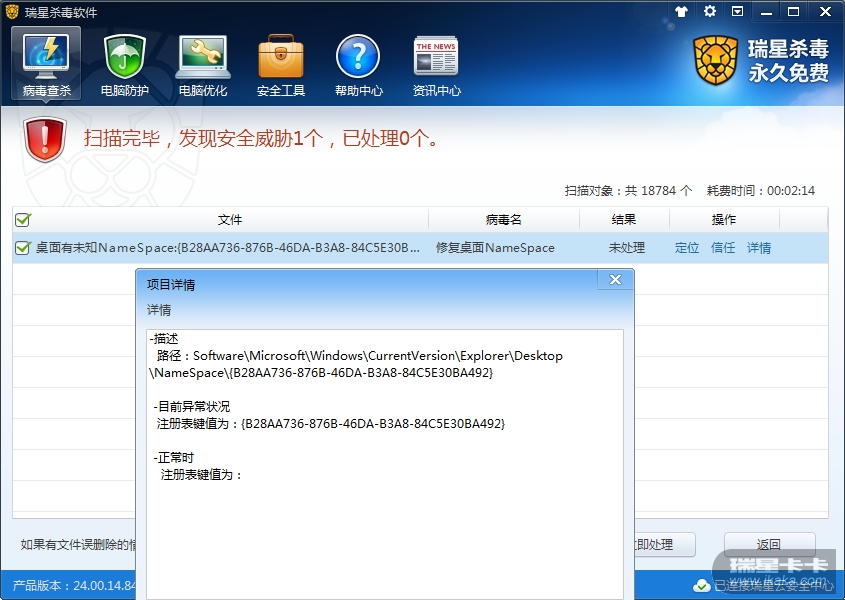845x600 pixels.
Task: Click the 扫描对象：共 18784 个 text
Action: (x=628, y=190)
